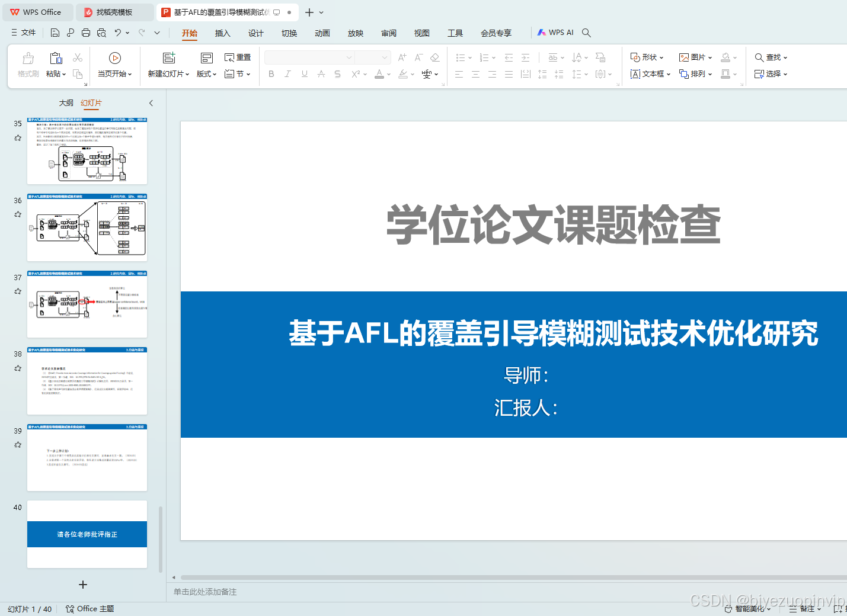847x616 pixels.
Task: Switch to the 大纲 outline panel
Action: coord(66,102)
